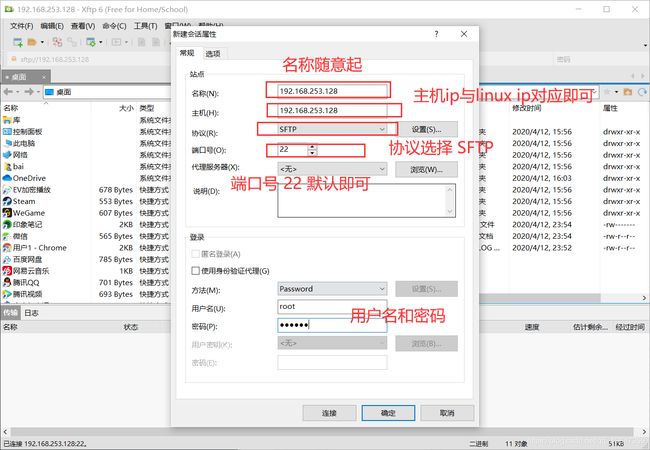Open the dropdown arrow beside session properties icon

[101, 42]
